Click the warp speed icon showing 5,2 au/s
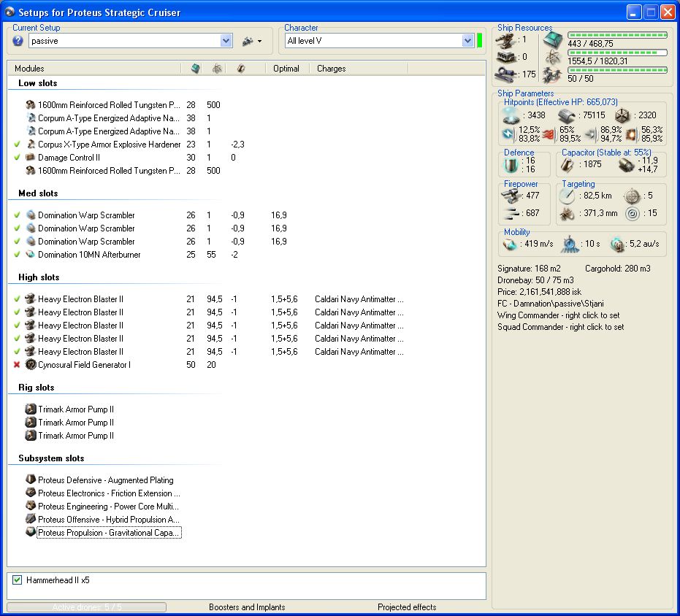 point(616,245)
